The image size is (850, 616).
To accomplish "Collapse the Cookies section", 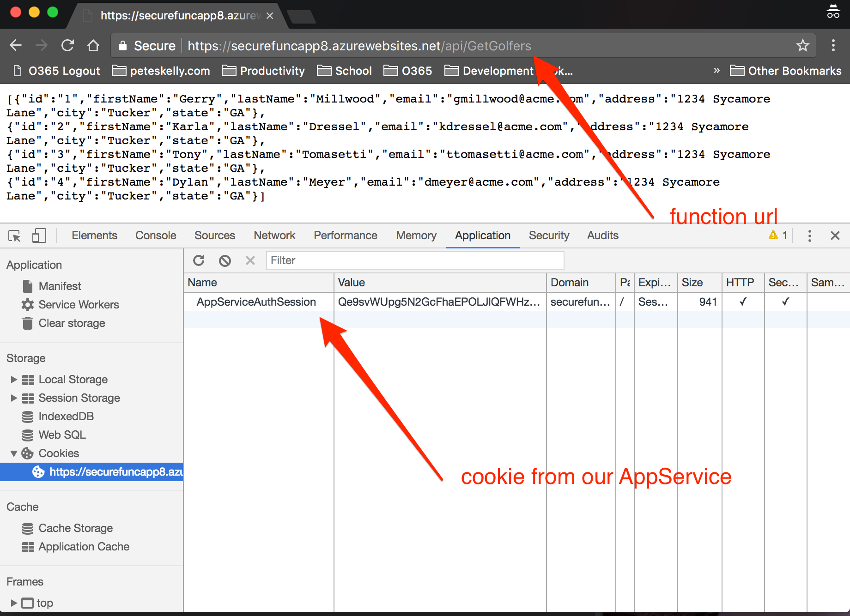I will [x=13, y=453].
